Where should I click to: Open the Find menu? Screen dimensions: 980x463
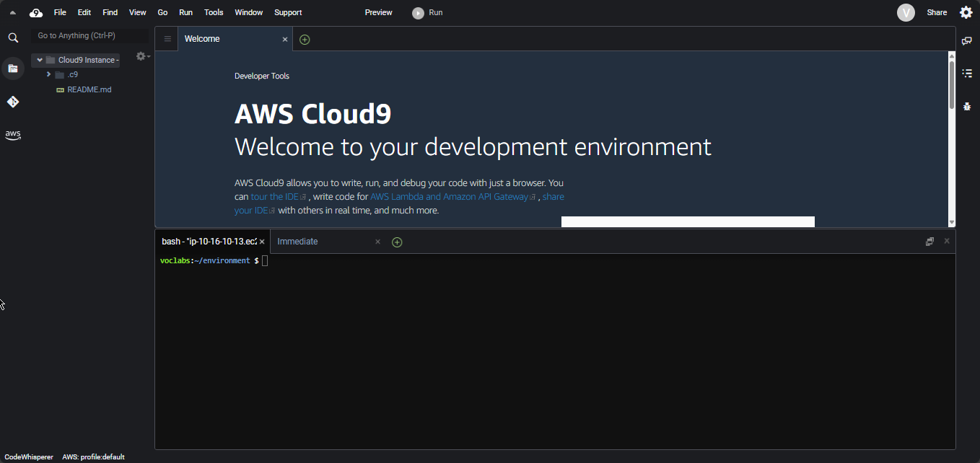pyautogui.click(x=110, y=12)
